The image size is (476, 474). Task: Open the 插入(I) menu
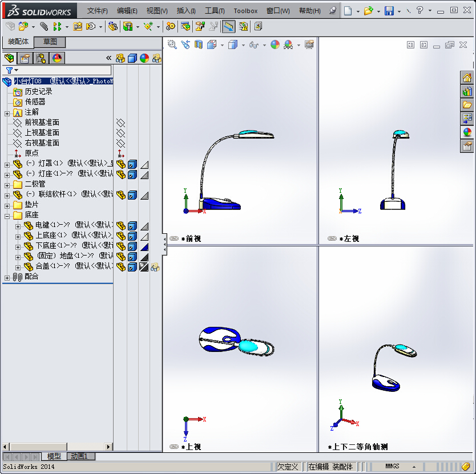(x=186, y=11)
